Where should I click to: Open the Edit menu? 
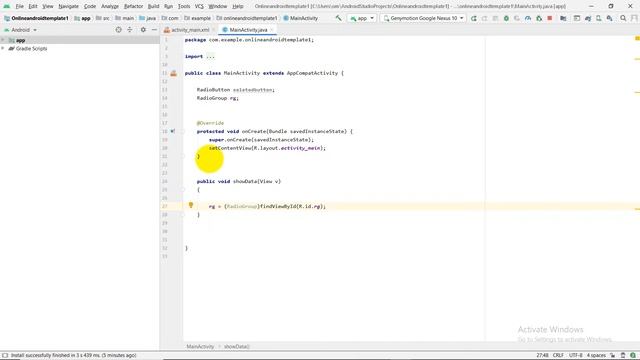click(x=33, y=6)
